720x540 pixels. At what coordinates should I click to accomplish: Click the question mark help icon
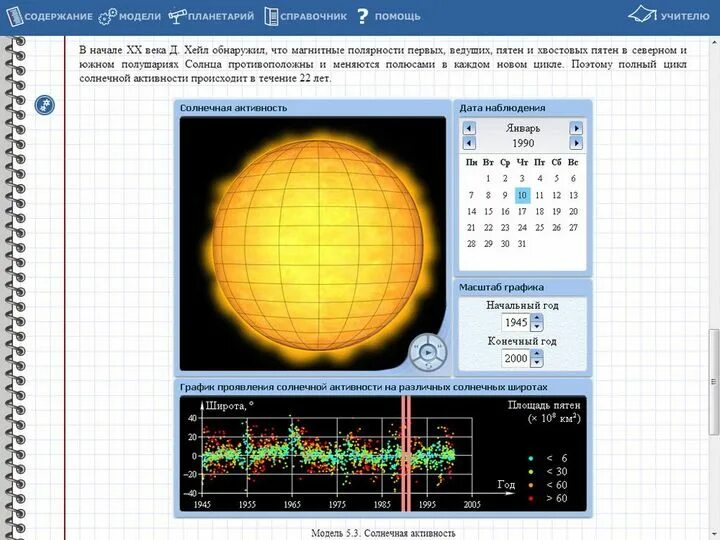362,17
